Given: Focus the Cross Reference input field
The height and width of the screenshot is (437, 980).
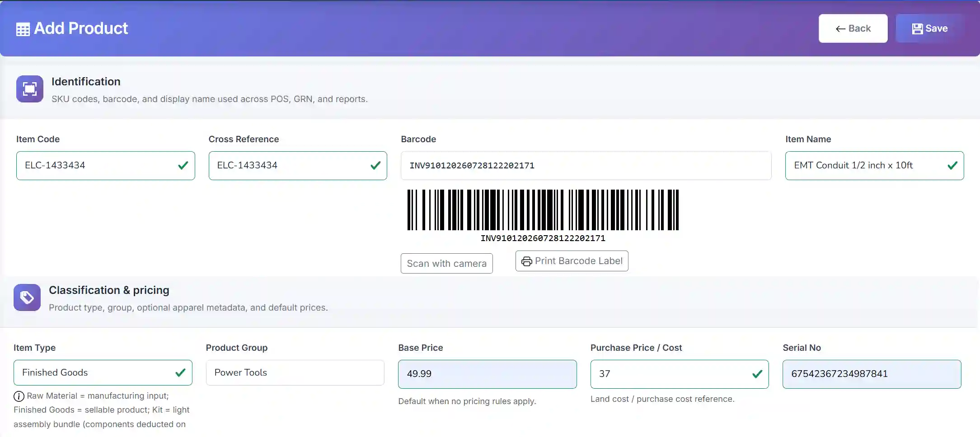Looking at the screenshot, I should pyautogui.click(x=298, y=166).
